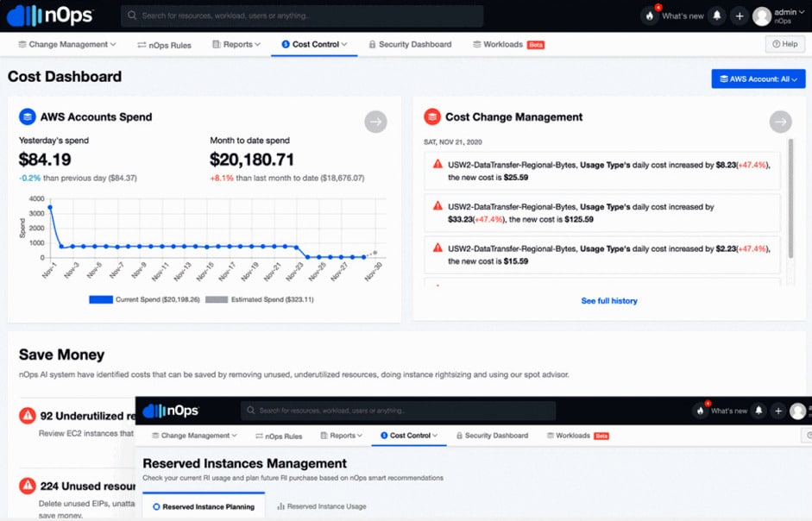Select Reserved Instance Planning tab
Screen dimensions: 812x521
(x=204, y=506)
